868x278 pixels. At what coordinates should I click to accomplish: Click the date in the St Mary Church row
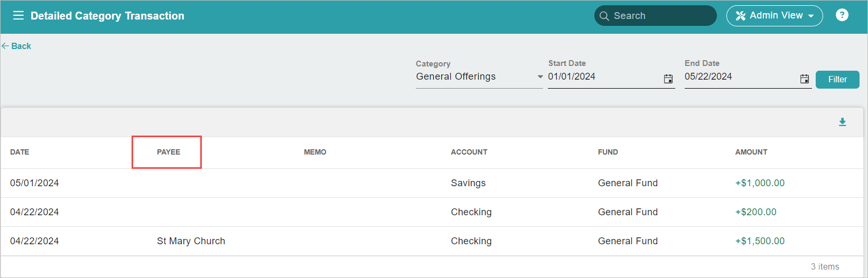point(34,241)
